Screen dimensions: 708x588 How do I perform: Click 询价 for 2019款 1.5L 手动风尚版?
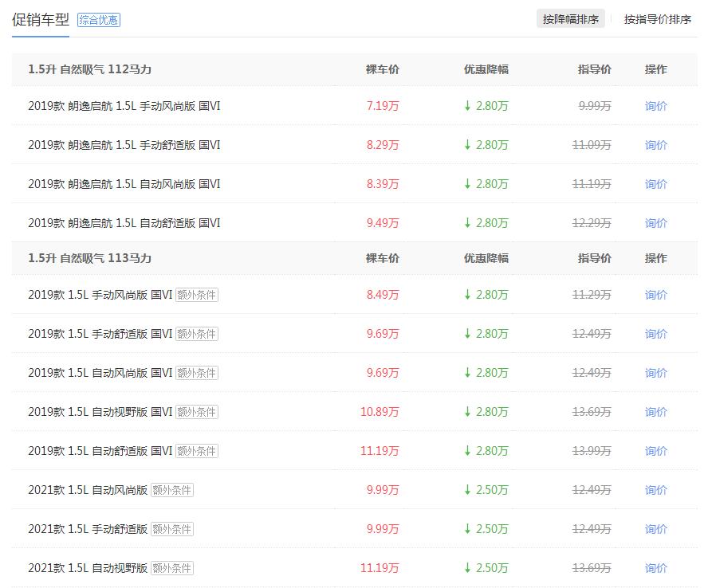click(x=655, y=295)
